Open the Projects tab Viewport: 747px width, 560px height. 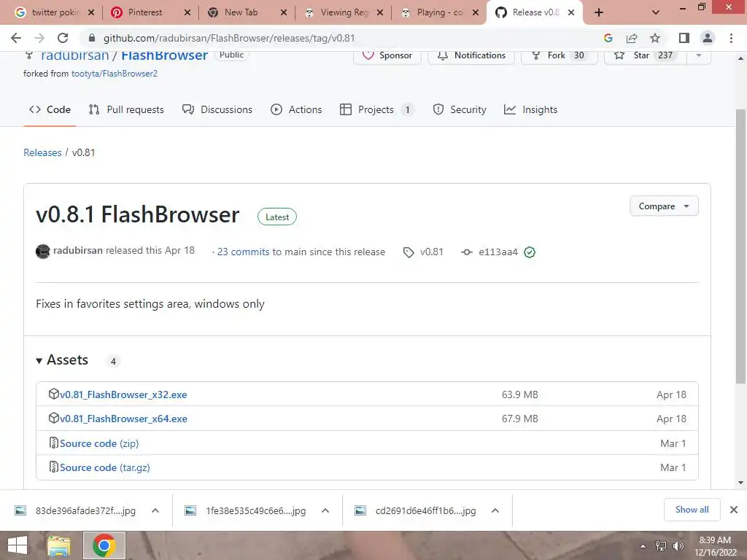pos(376,109)
